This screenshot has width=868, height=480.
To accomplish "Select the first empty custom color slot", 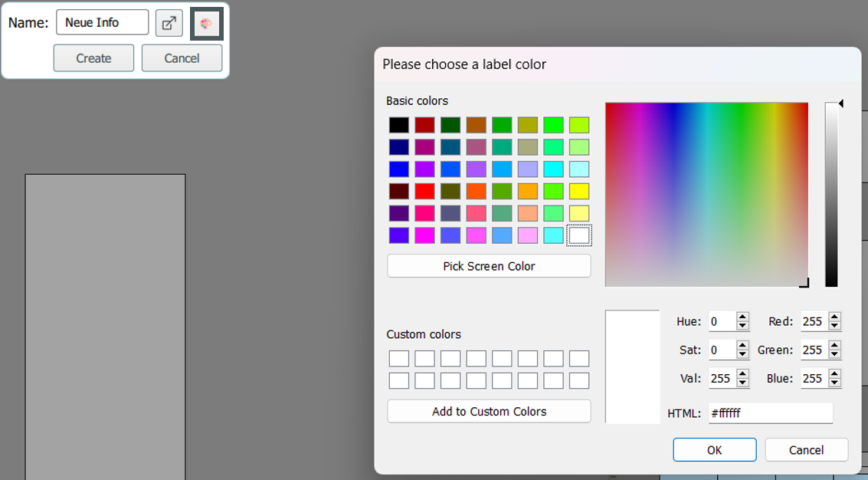I will pyautogui.click(x=398, y=357).
